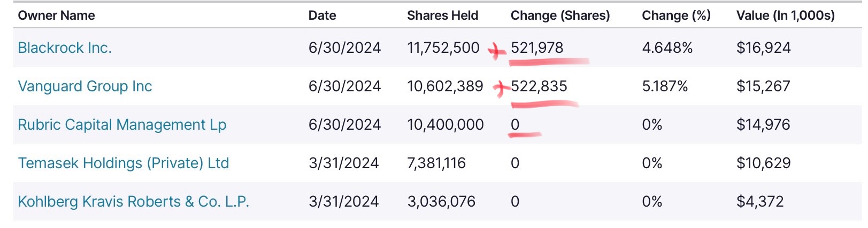Select the underlined 521,978 share change

[537, 48]
